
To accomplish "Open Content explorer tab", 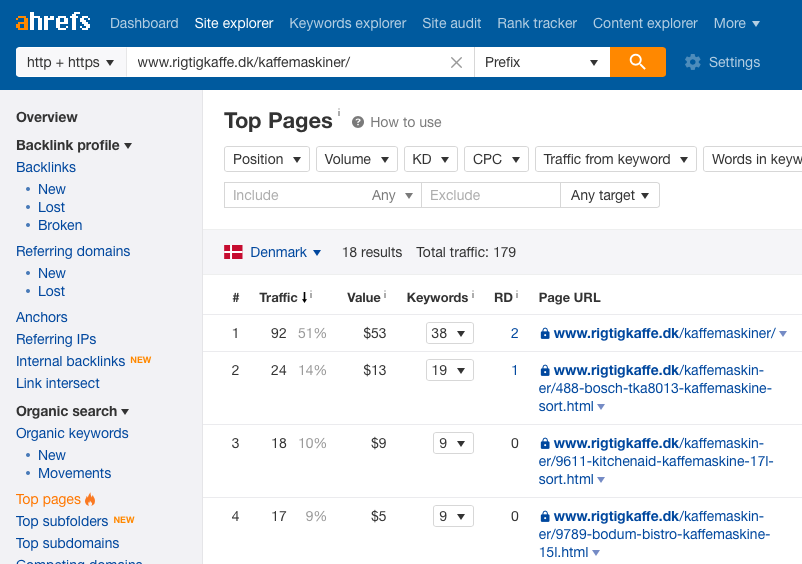I will 645,23.
